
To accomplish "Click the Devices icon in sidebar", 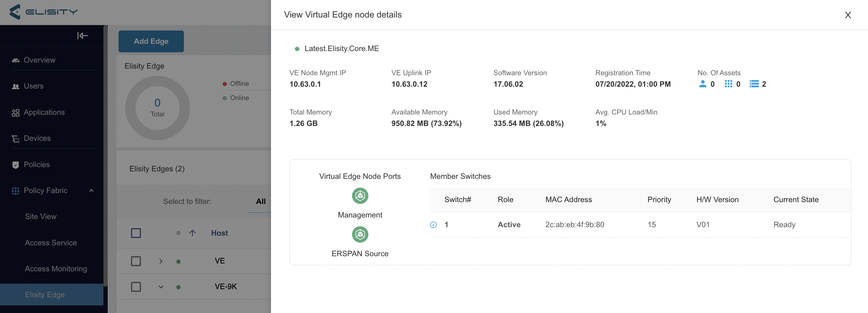I will click(x=15, y=139).
